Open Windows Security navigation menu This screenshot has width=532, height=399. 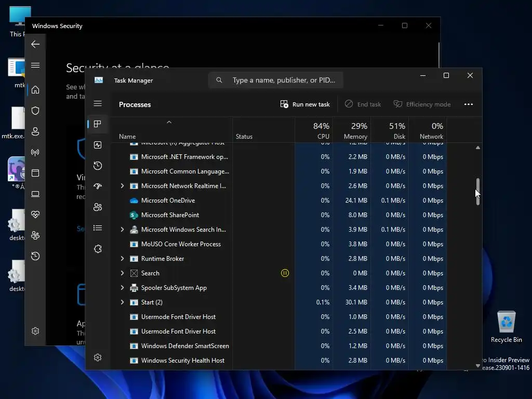pos(35,65)
